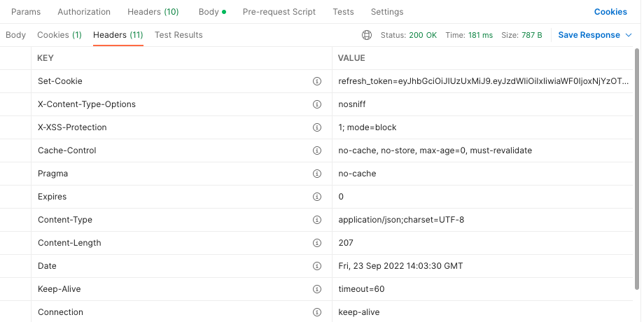Click the KEY column header
This screenshot has width=644, height=322.
tap(45, 58)
